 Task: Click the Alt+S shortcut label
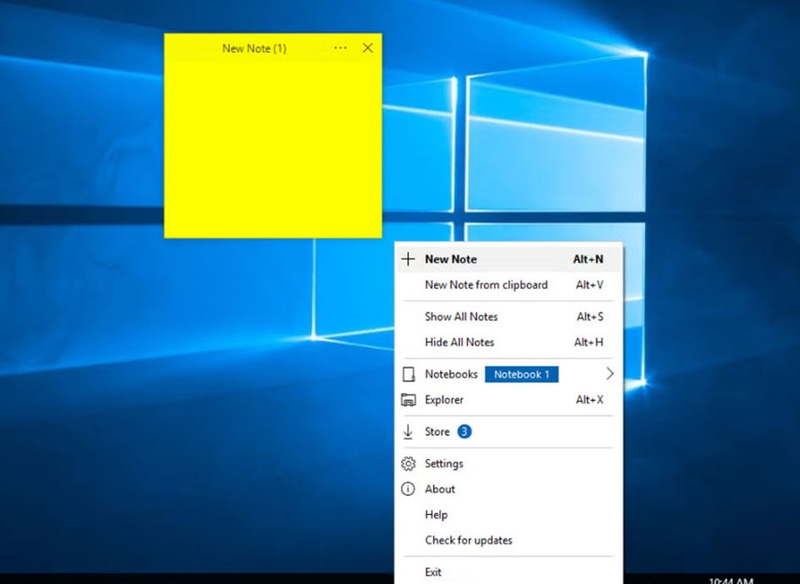[x=590, y=317]
